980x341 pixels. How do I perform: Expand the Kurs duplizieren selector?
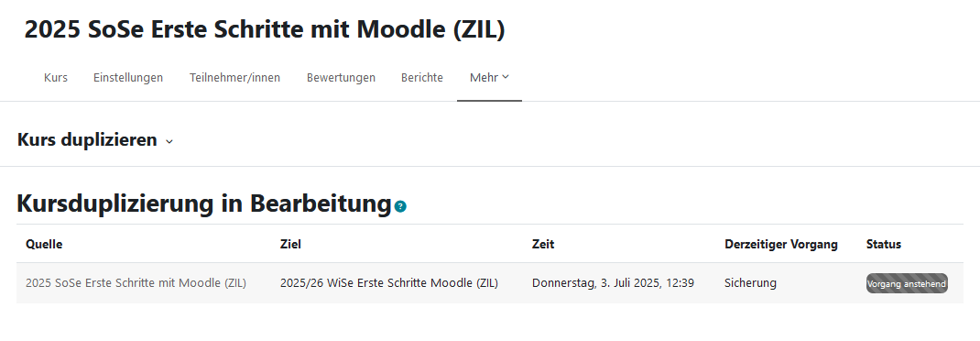95,140
